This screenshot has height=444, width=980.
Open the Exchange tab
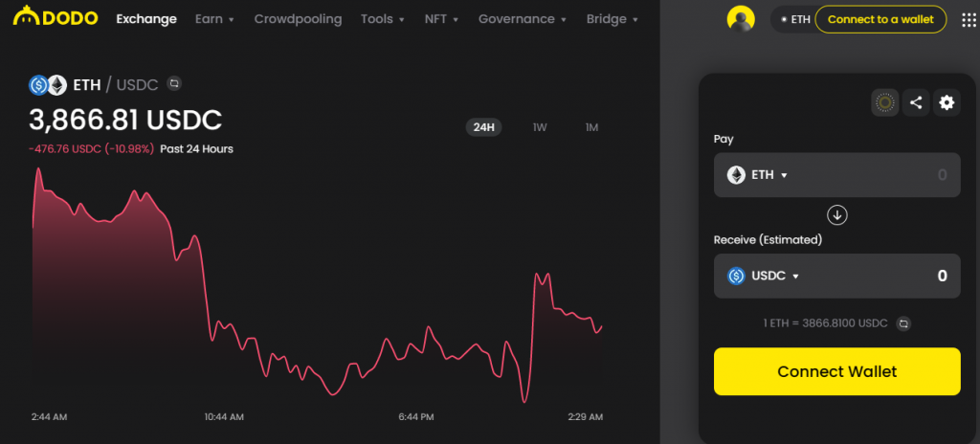146,19
